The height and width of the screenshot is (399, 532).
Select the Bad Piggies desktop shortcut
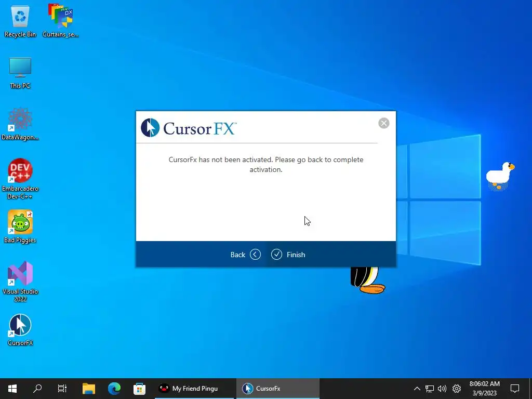pos(20,227)
